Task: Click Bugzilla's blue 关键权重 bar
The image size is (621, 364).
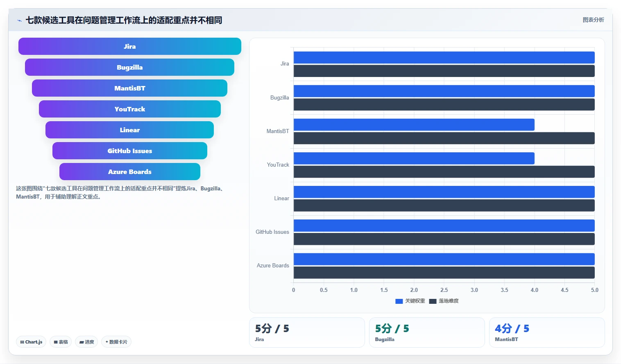Action: pyautogui.click(x=444, y=91)
